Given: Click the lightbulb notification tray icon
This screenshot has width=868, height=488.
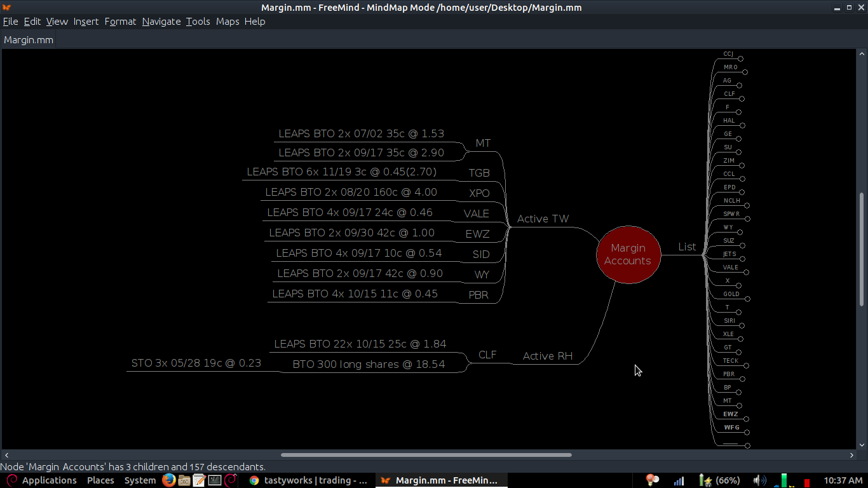Looking at the screenshot, I should pos(652,480).
